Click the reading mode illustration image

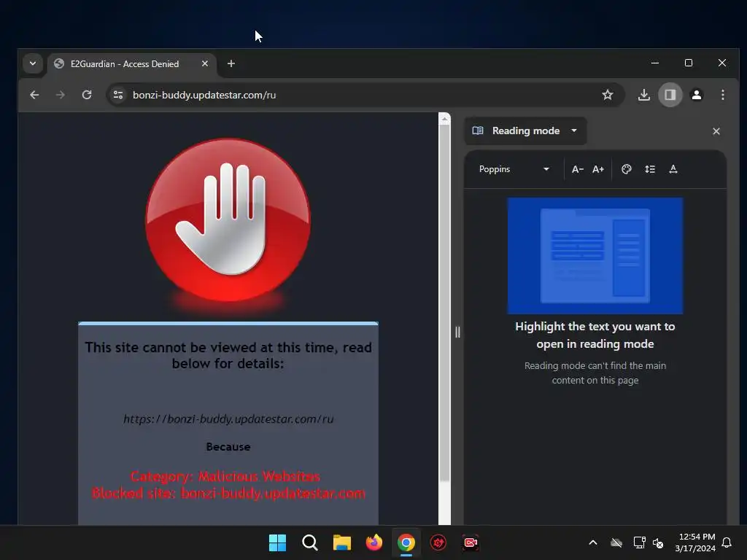pos(595,256)
